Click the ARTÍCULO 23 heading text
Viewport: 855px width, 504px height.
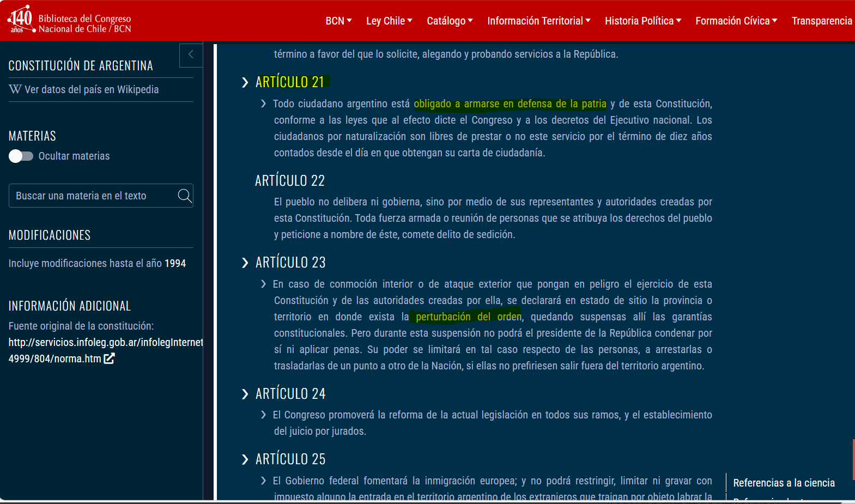point(290,263)
